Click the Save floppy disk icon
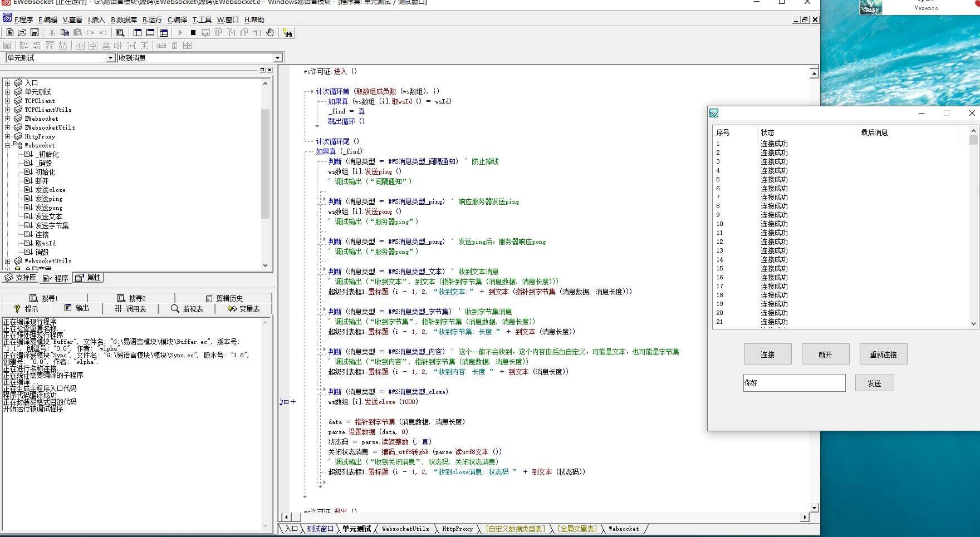 35,33
